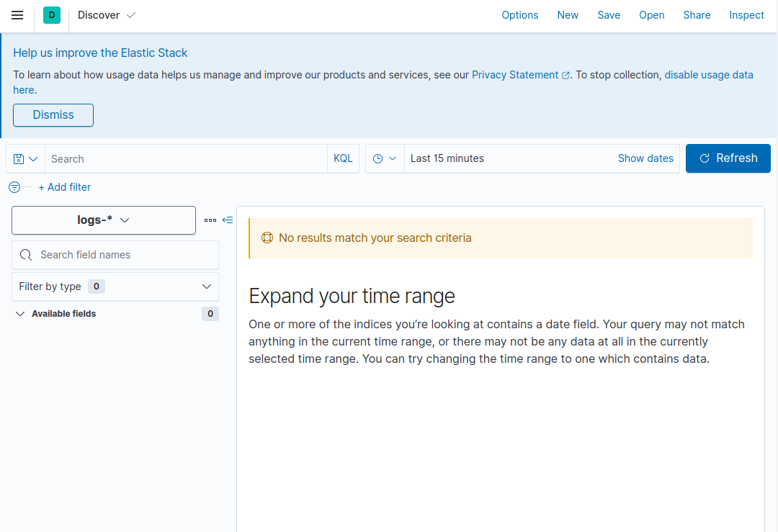
Task: Dismiss the Elastic Stack notice
Action: (x=53, y=115)
